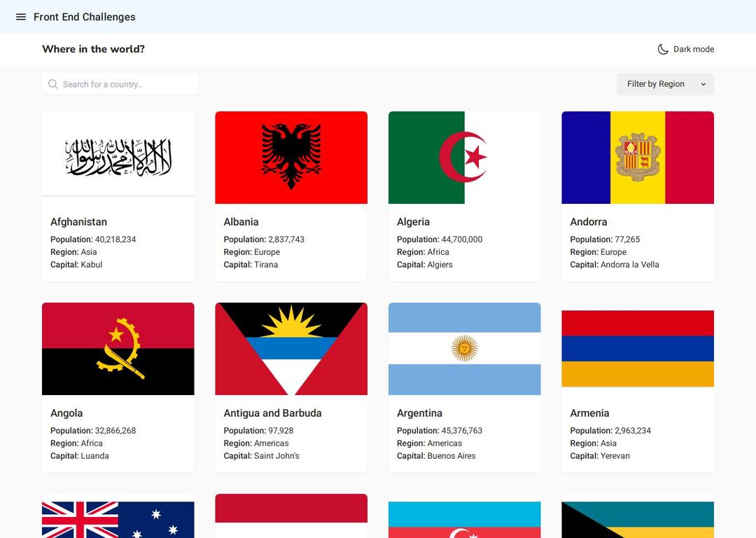Viewport: 756px width, 538px height.
Task: Open the hamburger navigation menu
Action: pos(21,17)
